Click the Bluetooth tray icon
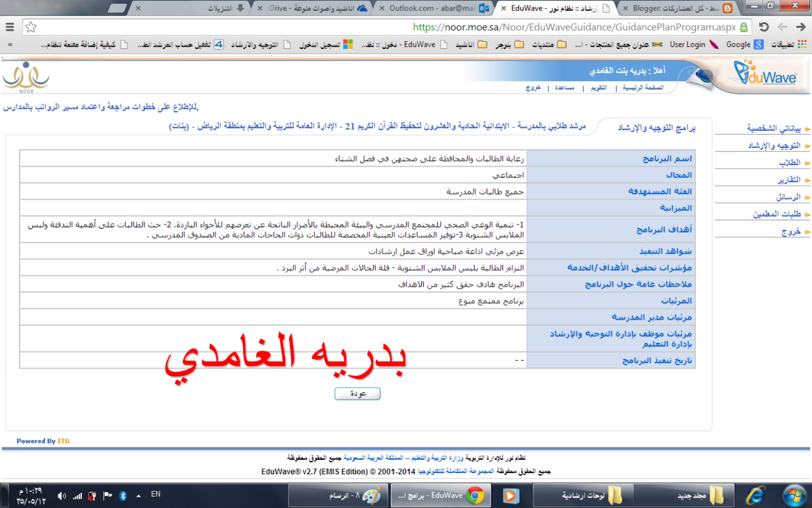 point(123,496)
